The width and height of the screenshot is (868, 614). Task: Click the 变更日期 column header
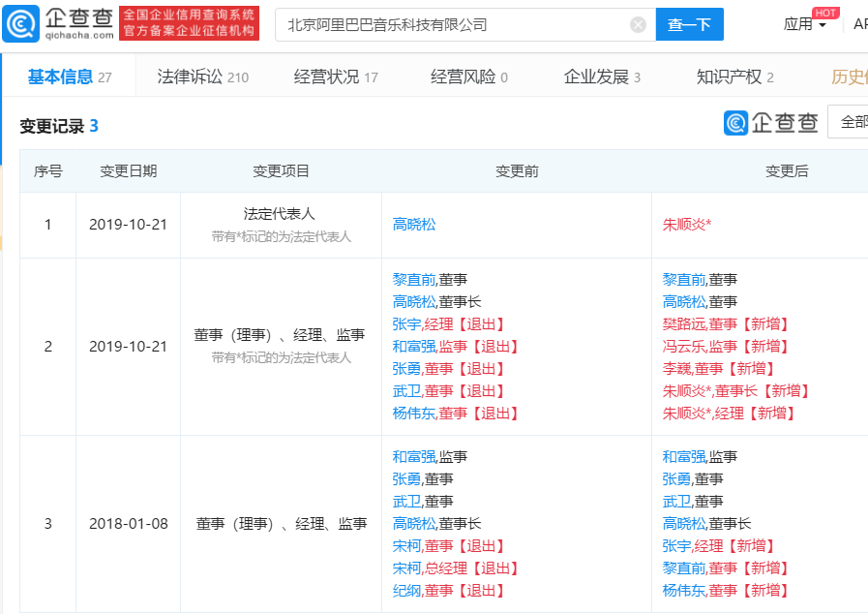click(x=129, y=171)
